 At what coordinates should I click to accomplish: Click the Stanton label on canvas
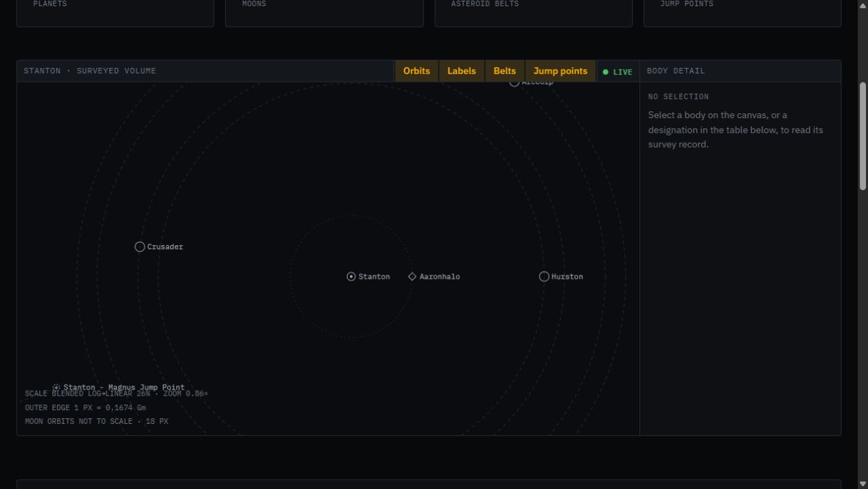pyautogui.click(x=374, y=277)
